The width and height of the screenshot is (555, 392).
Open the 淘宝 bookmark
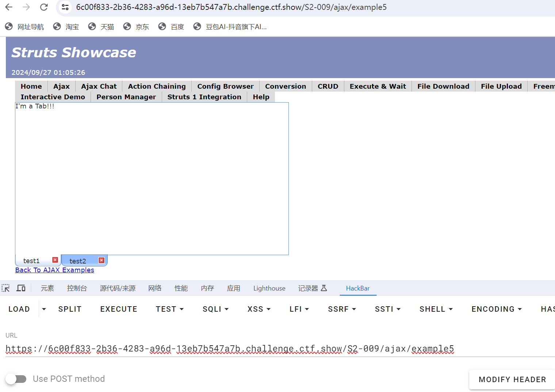pos(66,27)
